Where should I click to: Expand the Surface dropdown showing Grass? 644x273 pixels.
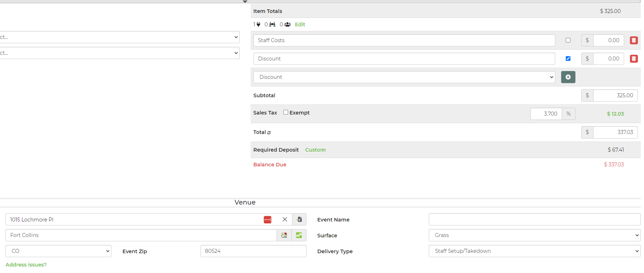[x=534, y=235]
